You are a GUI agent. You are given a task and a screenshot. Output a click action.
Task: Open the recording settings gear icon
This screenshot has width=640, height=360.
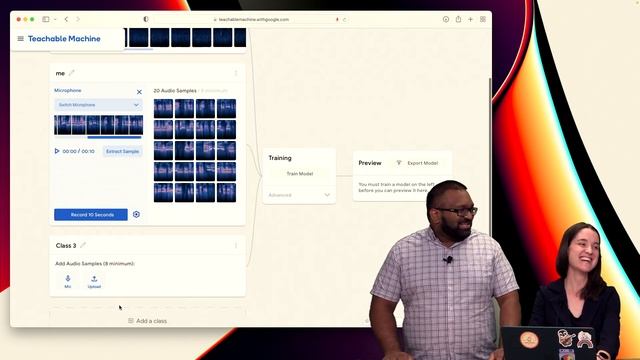[136, 214]
